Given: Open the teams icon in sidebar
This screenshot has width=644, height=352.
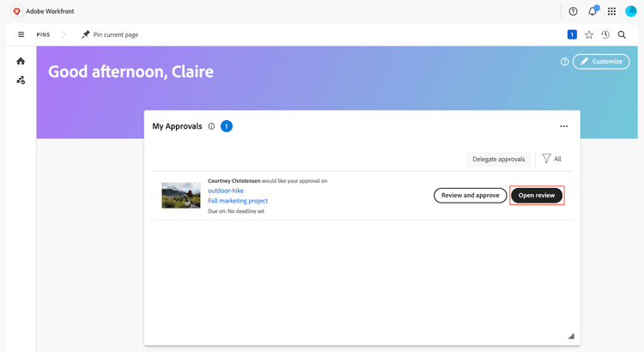Looking at the screenshot, I should (x=21, y=80).
